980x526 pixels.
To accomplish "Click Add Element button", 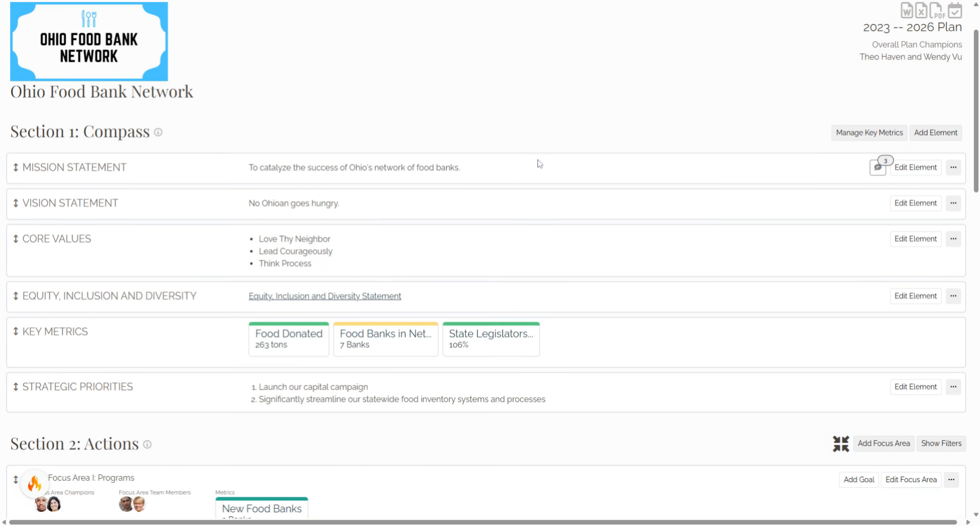I will tap(936, 133).
